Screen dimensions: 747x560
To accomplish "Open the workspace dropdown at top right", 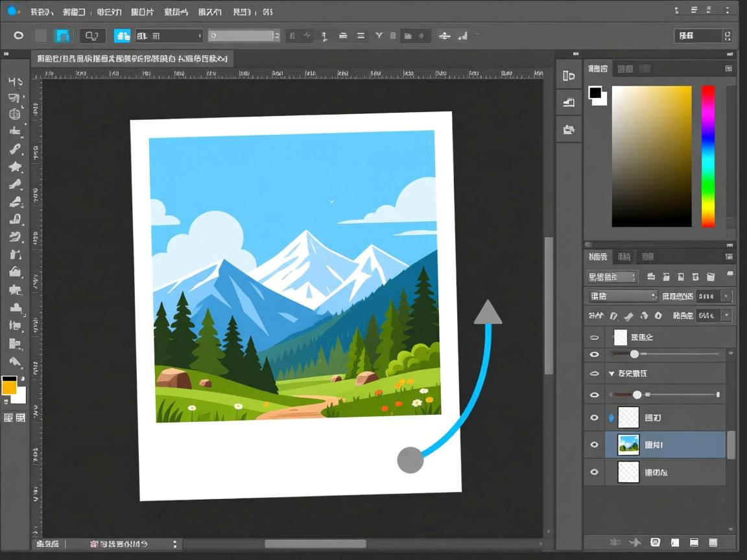I will [703, 36].
